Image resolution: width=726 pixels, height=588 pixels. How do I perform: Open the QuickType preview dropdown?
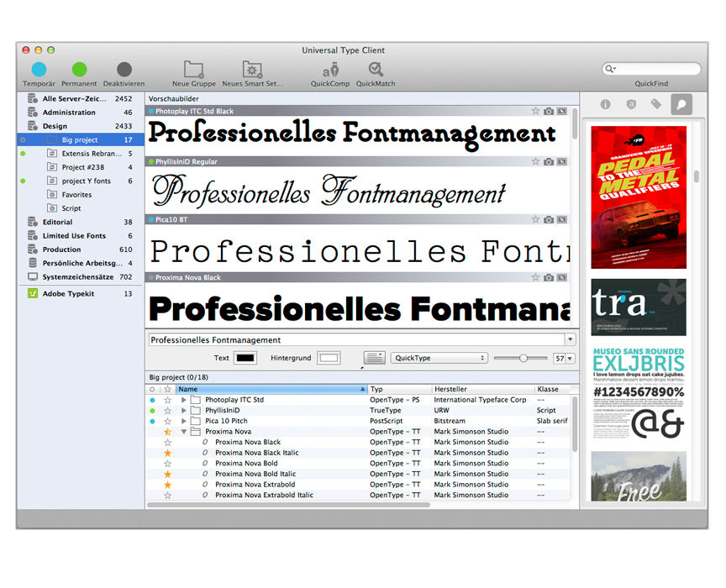tap(439, 358)
